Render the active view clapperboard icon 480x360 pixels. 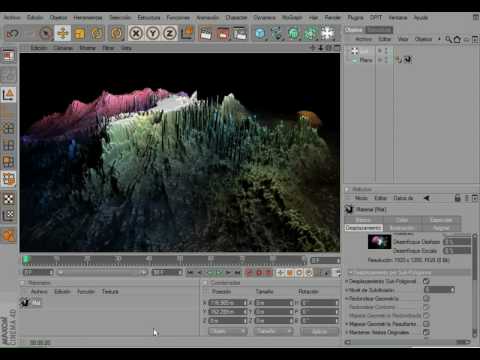coord(206,34)
